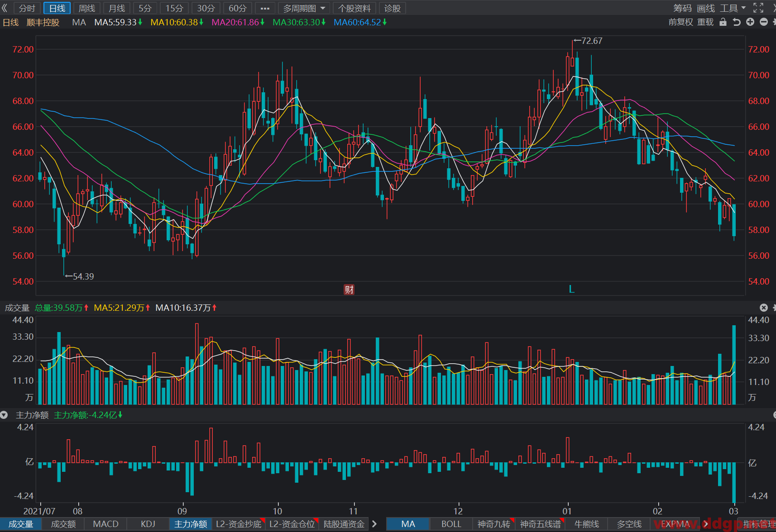The width and height of the screenshot is (776, 532).
Task: Click the fullscreen expand arrows icon
Action: (x=758, y=8)
